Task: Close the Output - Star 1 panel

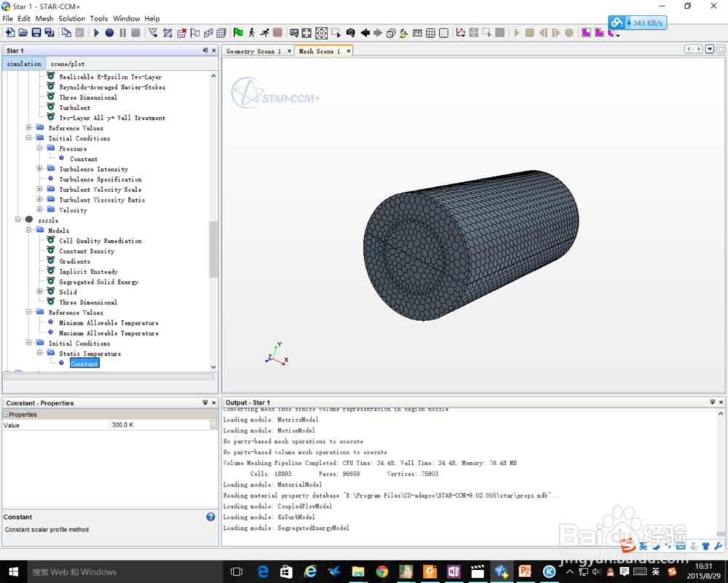Action: click(x=721, y=402)
